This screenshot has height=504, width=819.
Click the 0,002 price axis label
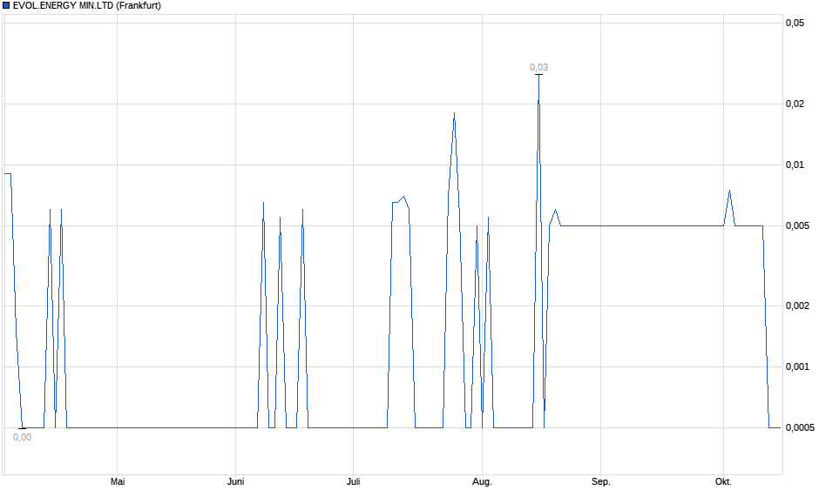[x=797, y=306]
